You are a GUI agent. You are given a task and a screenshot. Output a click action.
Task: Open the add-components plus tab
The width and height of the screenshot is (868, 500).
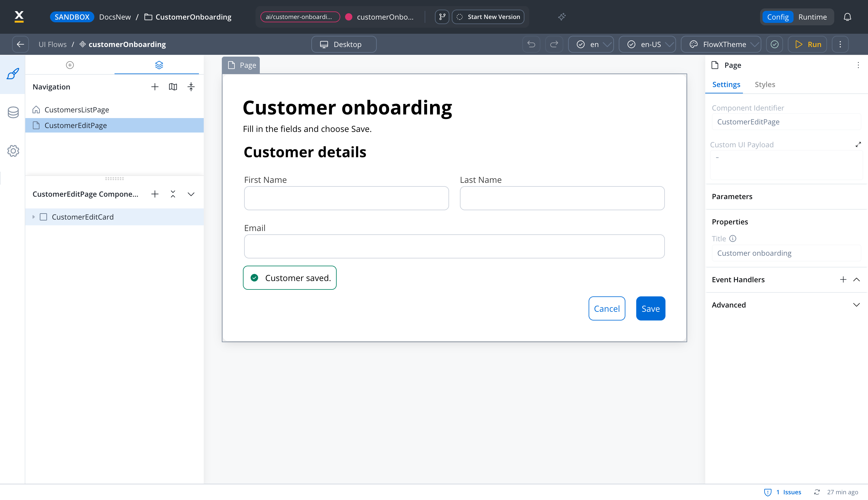[70, 65]
